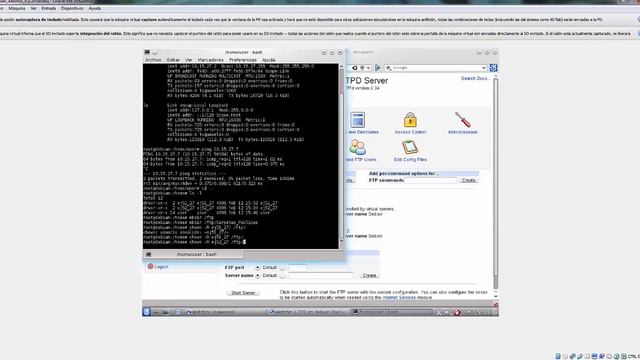Select the FTP port Default radio button
The height and width of the screenshot is (360, 640).
[x=258, y=267]
